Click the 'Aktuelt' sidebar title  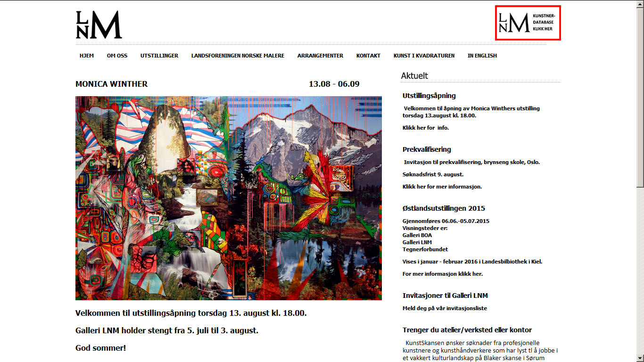coord(414,76)
